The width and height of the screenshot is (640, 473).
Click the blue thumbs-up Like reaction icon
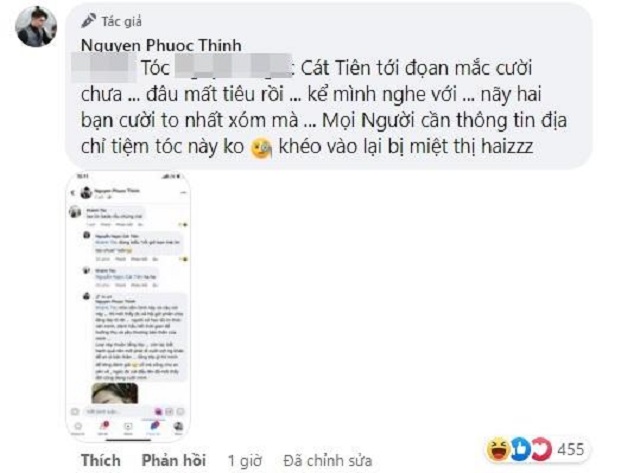tap(520, 449)
